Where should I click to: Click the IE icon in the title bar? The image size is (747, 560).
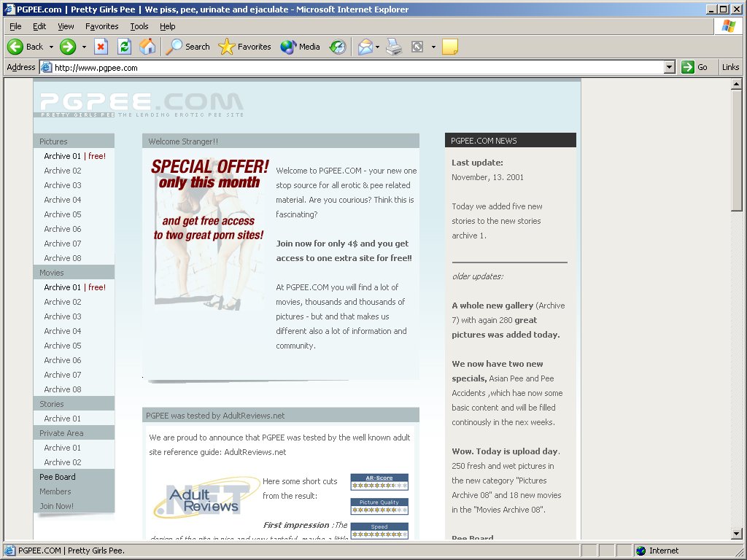(x=9, y=9)
